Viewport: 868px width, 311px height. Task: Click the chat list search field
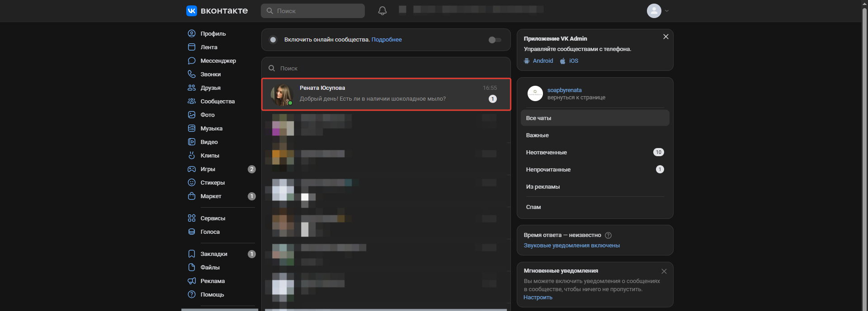point(386,68)
